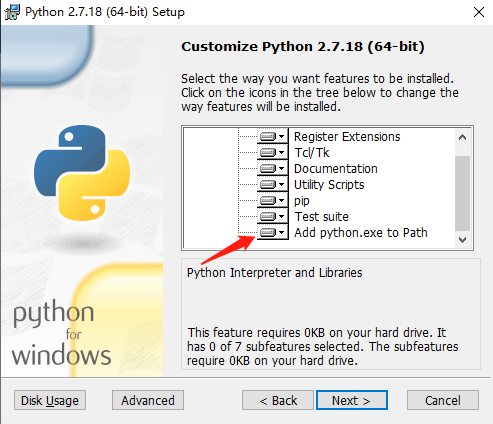Click the drive icon next to Utility Scripts
The image size is (493, 424).
click(272, 184)
